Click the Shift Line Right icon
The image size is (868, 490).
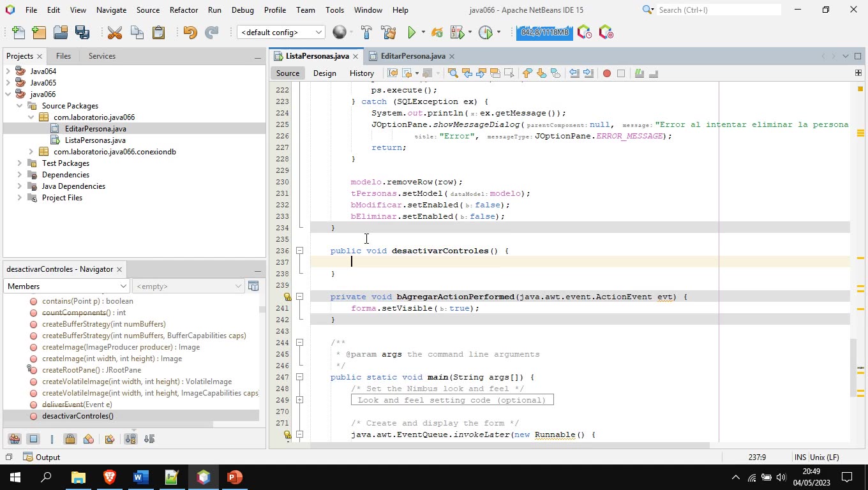[588, 73]
